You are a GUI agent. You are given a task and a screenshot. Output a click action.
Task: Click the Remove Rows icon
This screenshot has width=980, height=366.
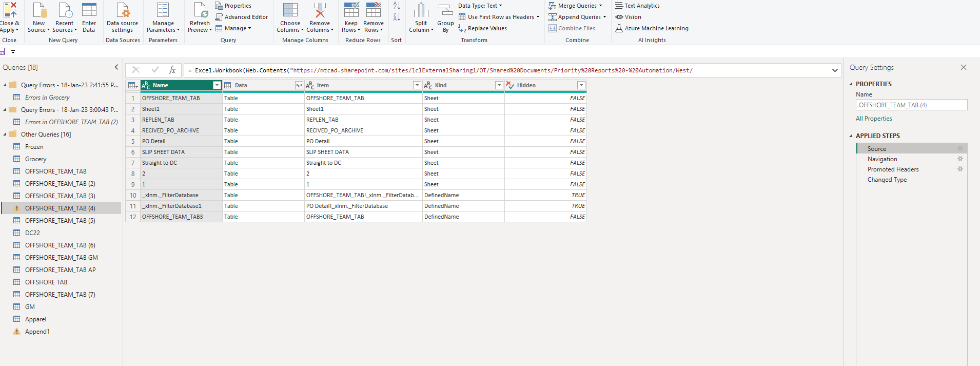coord(374,10)
